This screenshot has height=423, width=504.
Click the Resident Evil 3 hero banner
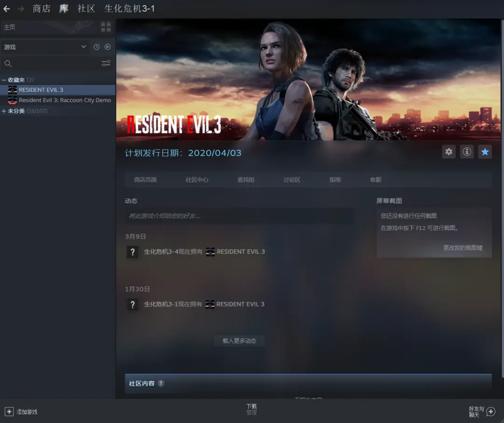point(308,80)
